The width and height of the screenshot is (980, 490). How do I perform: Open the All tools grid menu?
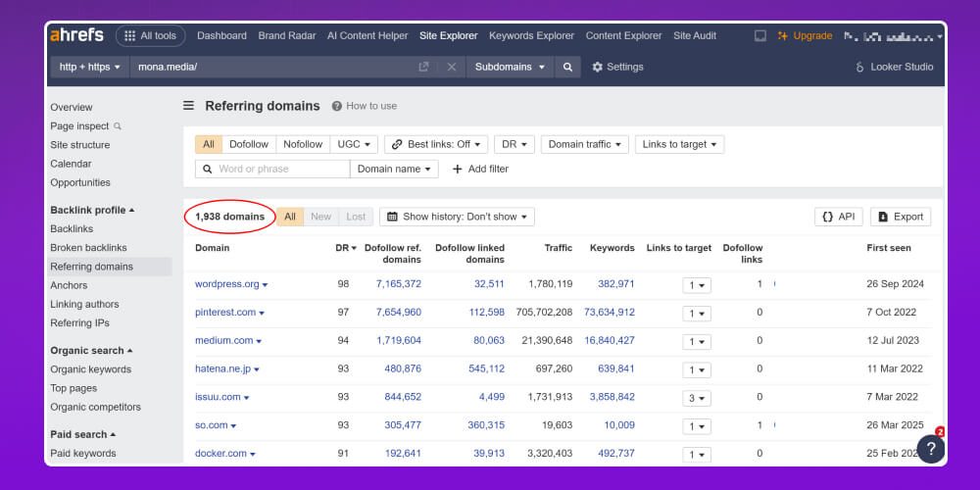pyautogui.click(x=150, y=35)
